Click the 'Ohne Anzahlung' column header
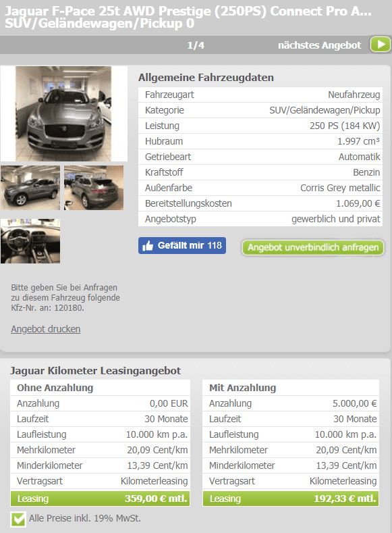The image size is (392, 533). (x=55, y=388)
